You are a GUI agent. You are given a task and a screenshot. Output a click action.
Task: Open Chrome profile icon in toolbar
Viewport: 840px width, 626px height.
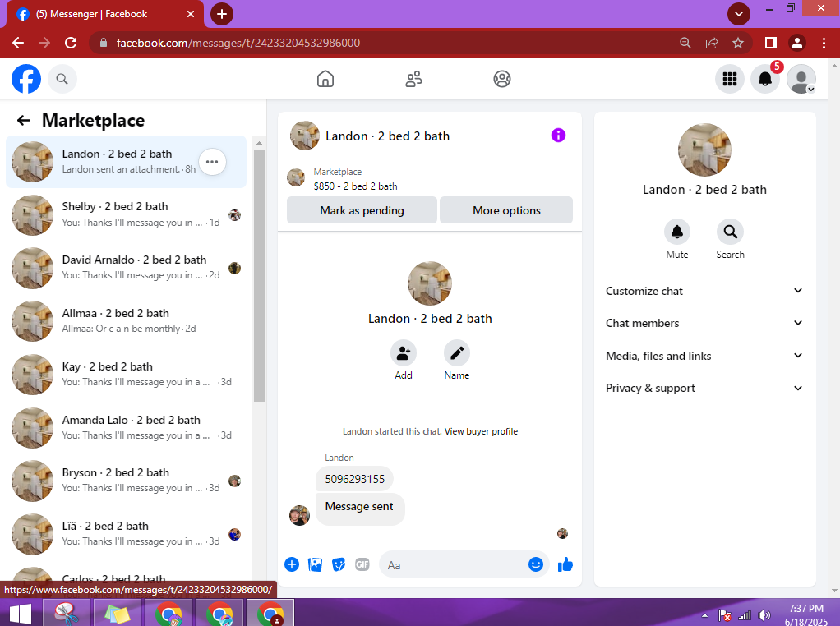pyautogui.click(x=797, y=43)
